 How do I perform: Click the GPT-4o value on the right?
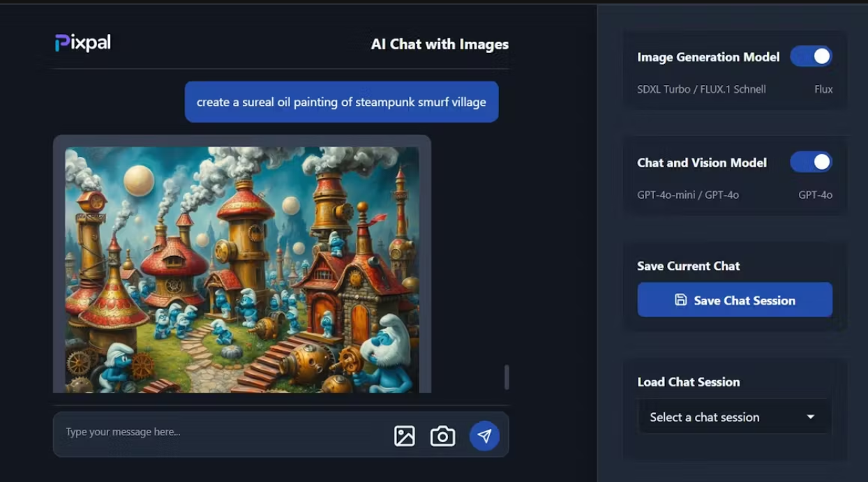click(x=816, y=195)
